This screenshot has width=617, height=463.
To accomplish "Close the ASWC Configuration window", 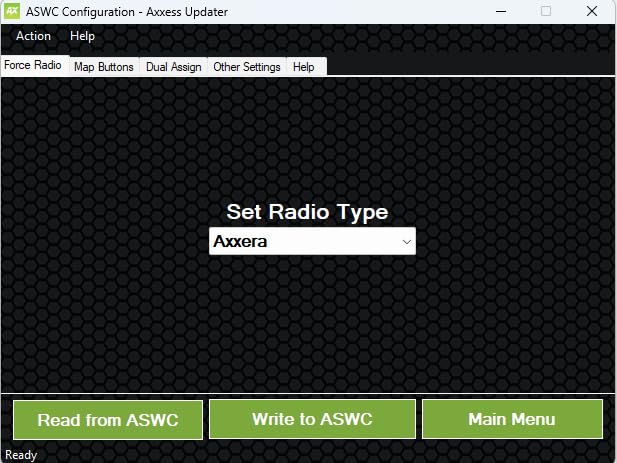I will tap(592, 11).
